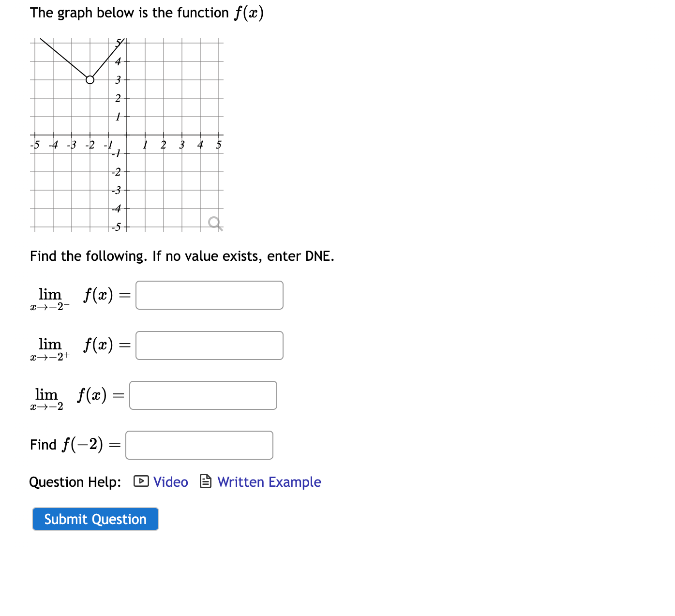Click the two-sided limit input box
Image resolution: width=675 pixels, height=616 pixels.
[x=203, y=395]
